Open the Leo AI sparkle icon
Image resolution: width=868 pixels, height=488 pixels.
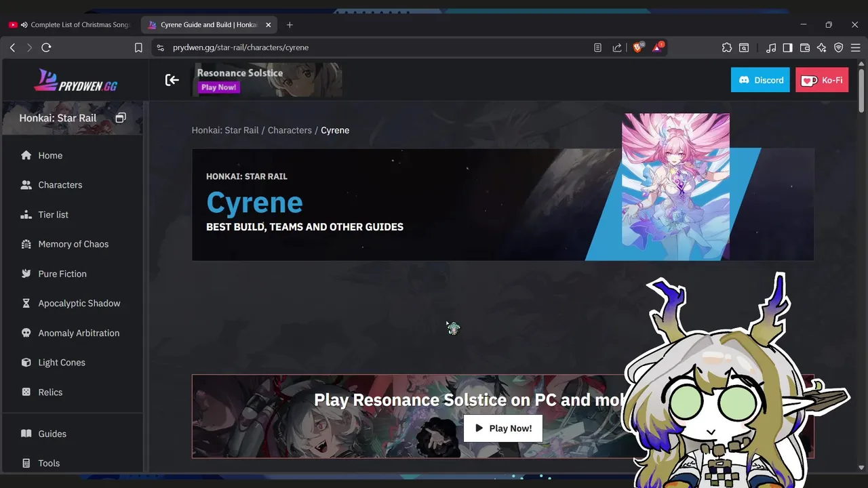click(x=822, y=47)
